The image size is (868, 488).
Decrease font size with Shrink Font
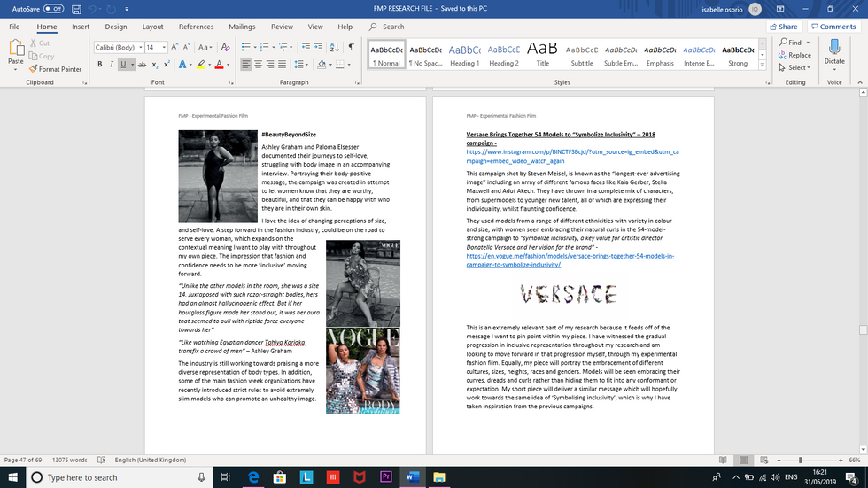[187, 47]
